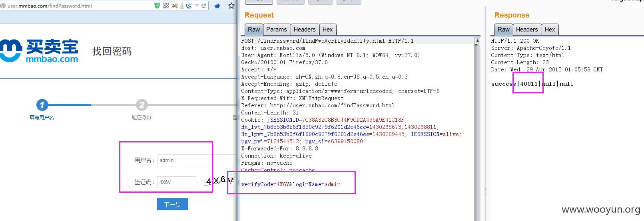Open the Hex tab in Request panel
644x221 pixels.
point(328,30)
